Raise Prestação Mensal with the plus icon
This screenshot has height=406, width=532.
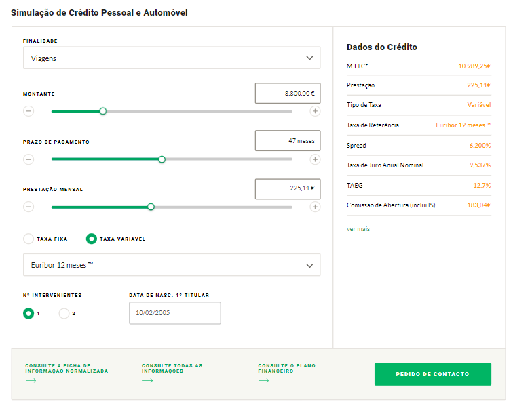click(x=315, y=207)
